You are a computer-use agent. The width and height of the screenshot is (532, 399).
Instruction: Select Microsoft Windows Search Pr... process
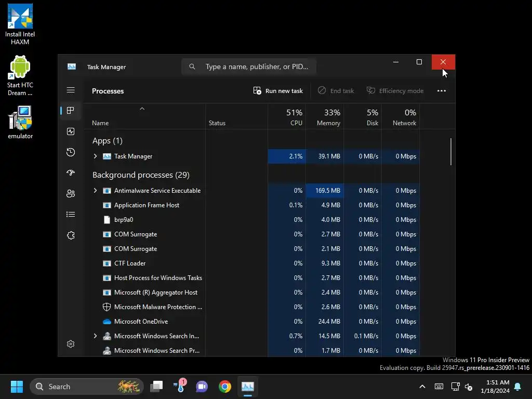pos(252,351)
